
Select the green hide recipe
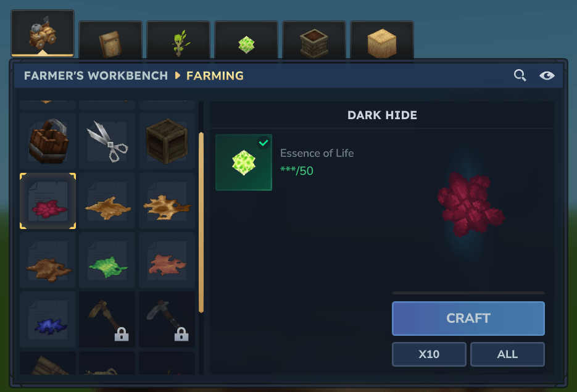tap(107, 261)
